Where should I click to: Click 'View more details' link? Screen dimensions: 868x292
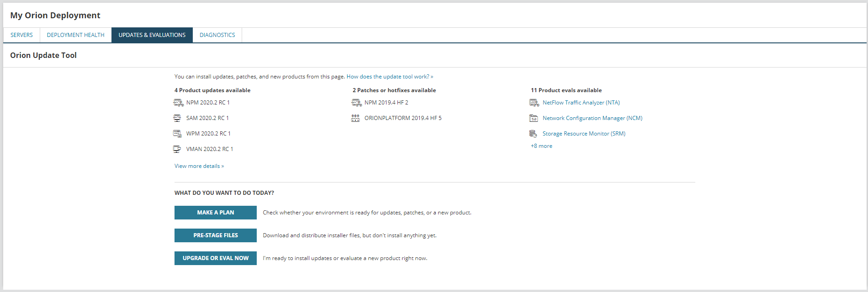199,166
